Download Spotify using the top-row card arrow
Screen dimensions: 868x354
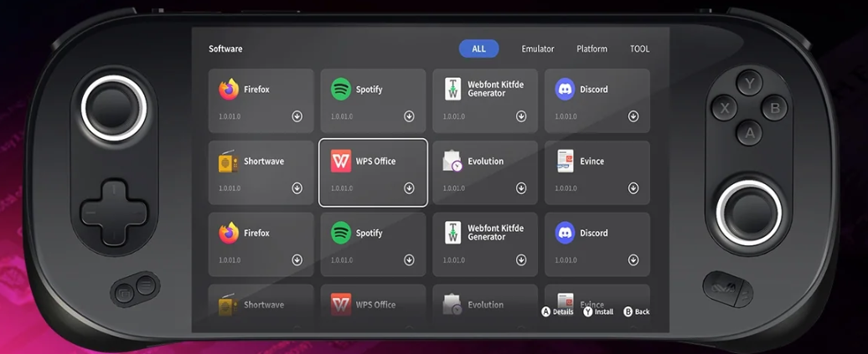pos(409,116)
